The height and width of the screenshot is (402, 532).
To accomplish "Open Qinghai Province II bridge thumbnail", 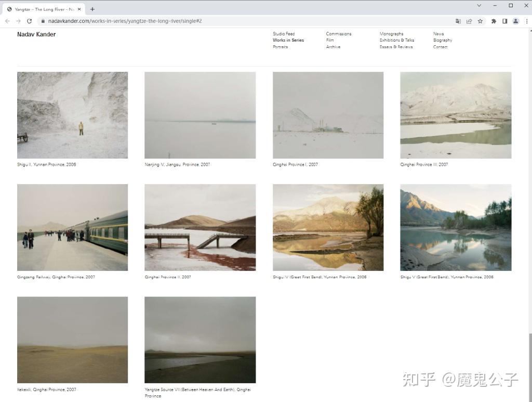I will coord(200,227).
